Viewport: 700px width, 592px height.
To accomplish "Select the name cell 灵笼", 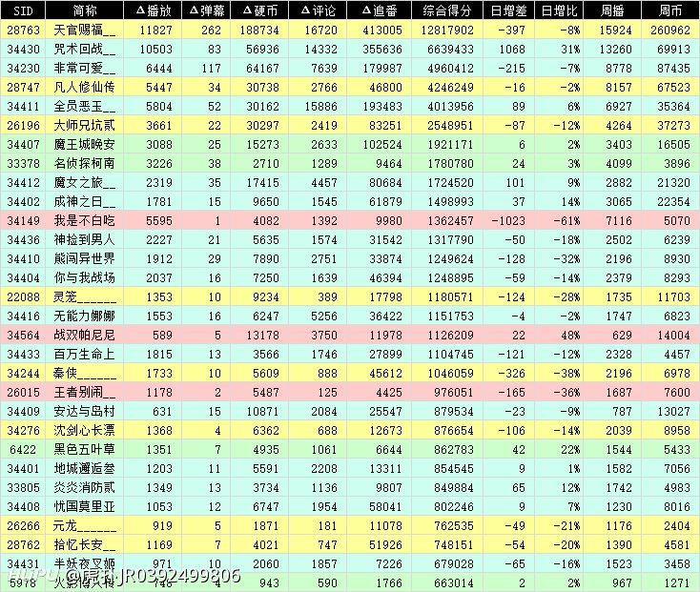I will click(x=84, y=297).
